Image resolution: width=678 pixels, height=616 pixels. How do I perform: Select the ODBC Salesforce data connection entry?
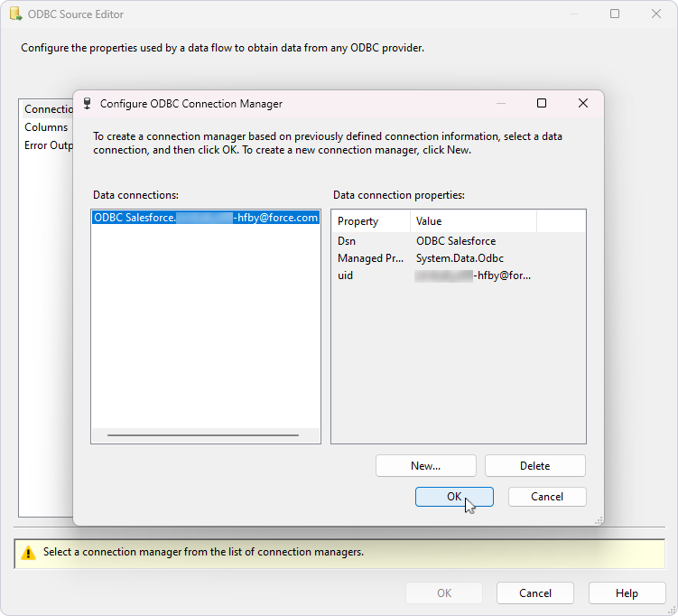[x=206, y=218]
